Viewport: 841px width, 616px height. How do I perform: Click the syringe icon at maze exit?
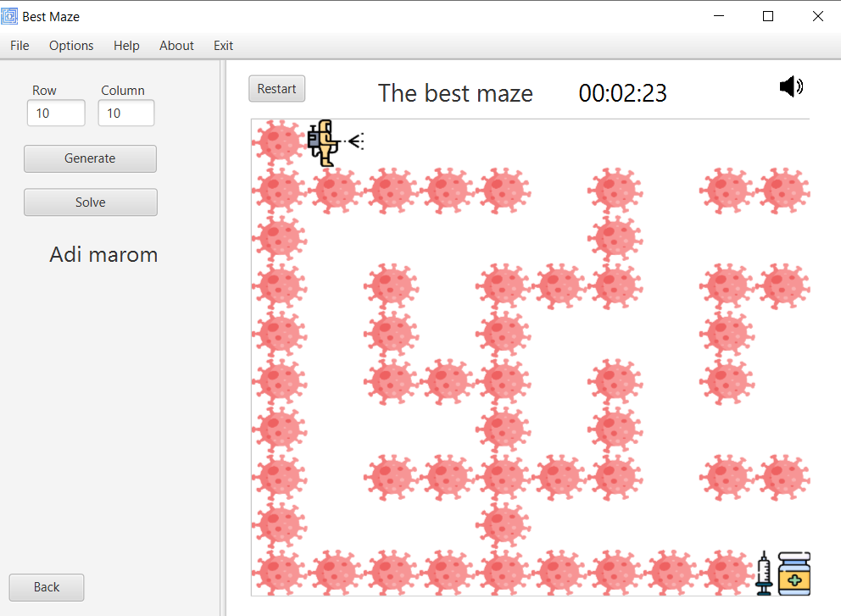click(762, 573)
